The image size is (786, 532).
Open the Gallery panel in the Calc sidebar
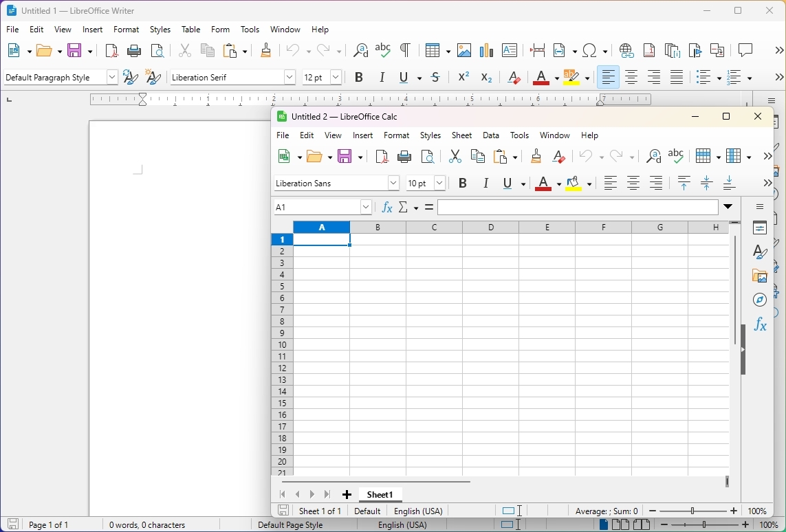click(761, 276)
